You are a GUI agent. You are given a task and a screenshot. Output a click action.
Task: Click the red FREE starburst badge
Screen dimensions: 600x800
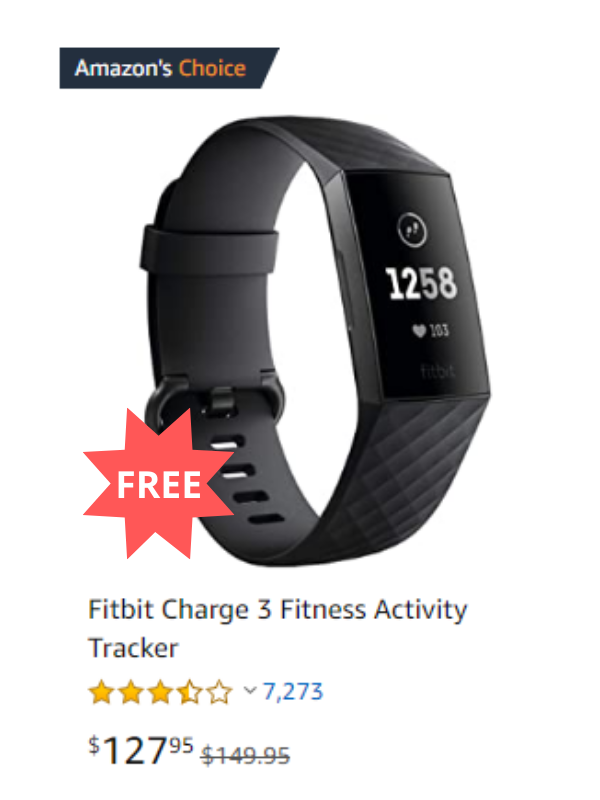tap(158, 484)
